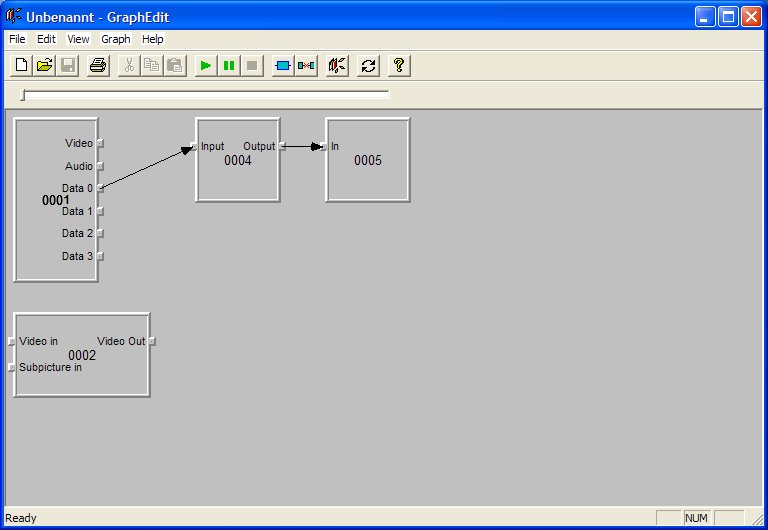
Task: Select the Data 1 pin on filter 0001
Action: coord(100,211)
